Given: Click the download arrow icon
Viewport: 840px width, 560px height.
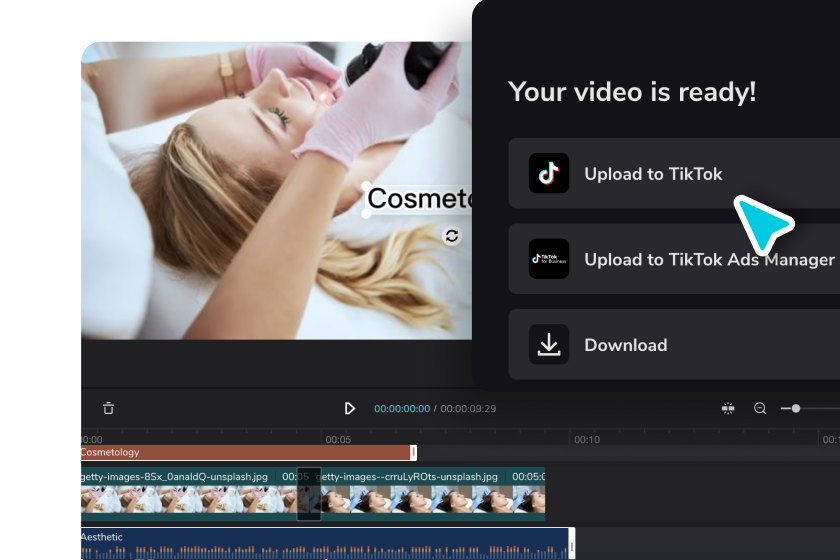Looking at the screenshot, I should click(x=549, y=345).
